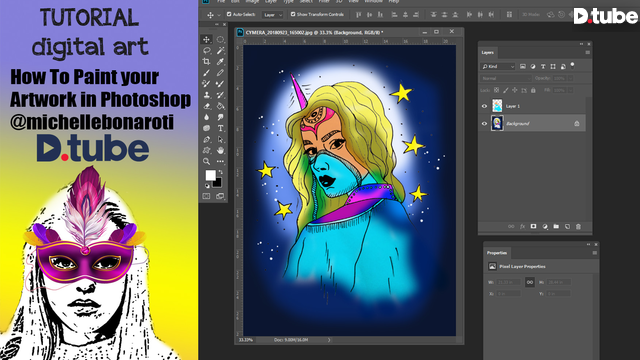The height and width of the screenshot is (360, 640).
Task: Select the Eraser tool
Action: pos(207,106)
